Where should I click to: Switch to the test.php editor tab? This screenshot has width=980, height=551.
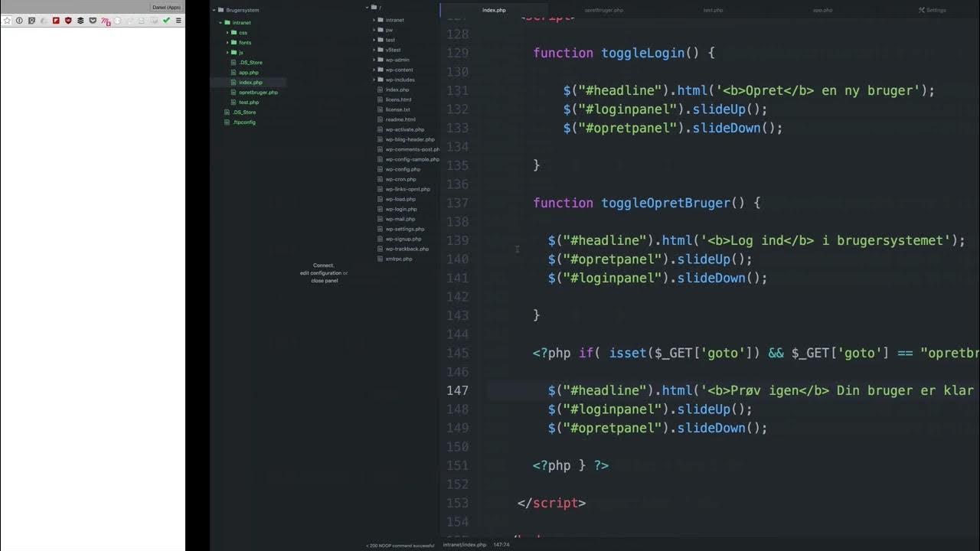point(713,10)
